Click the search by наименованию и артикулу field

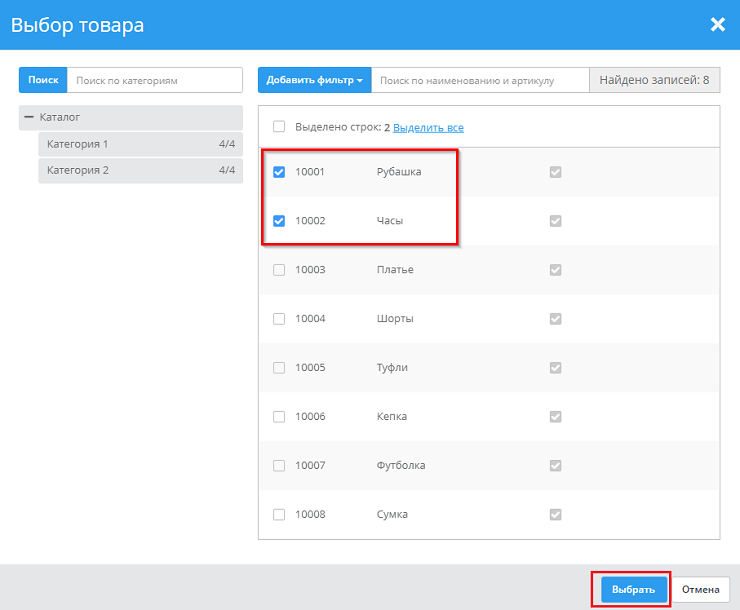coord(479,80)
